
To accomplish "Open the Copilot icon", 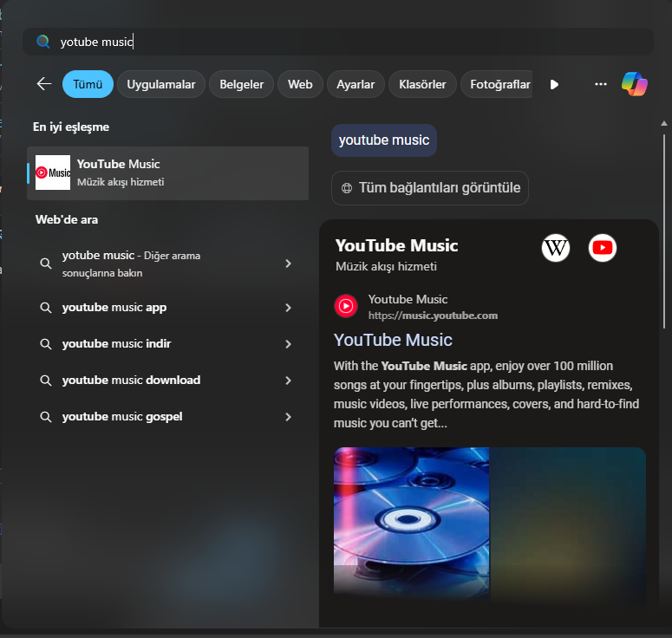I will click(635, 84).
